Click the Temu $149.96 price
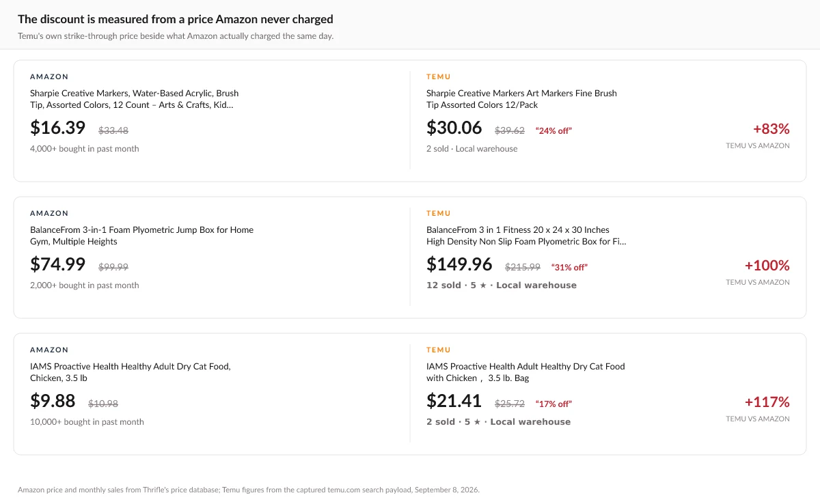The height and width of the screenshot is (504, 820). [459, 264]
